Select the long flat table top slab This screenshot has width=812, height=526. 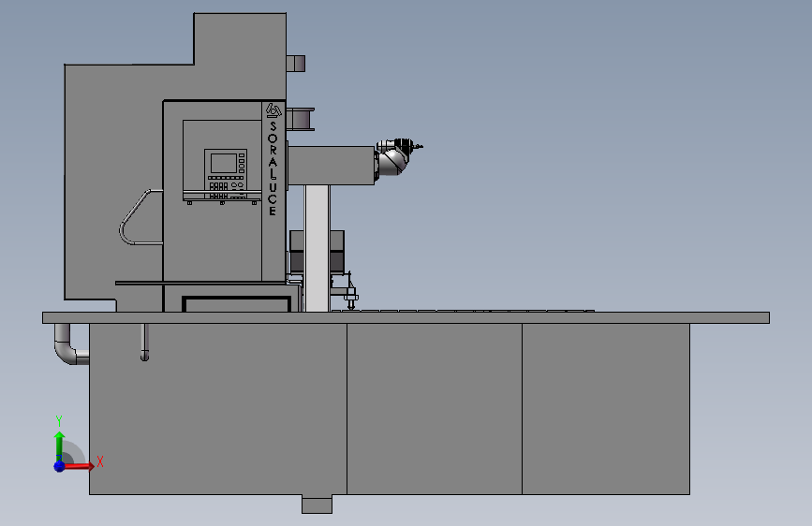coord(406,318)
